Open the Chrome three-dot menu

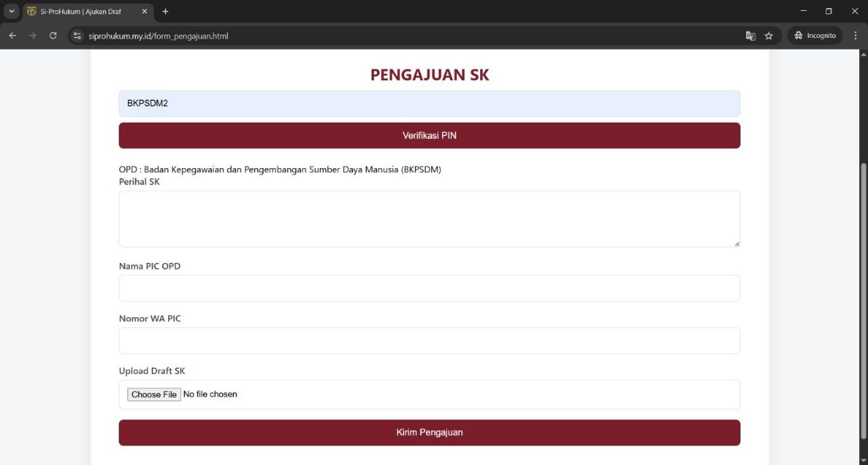(855, 35)
